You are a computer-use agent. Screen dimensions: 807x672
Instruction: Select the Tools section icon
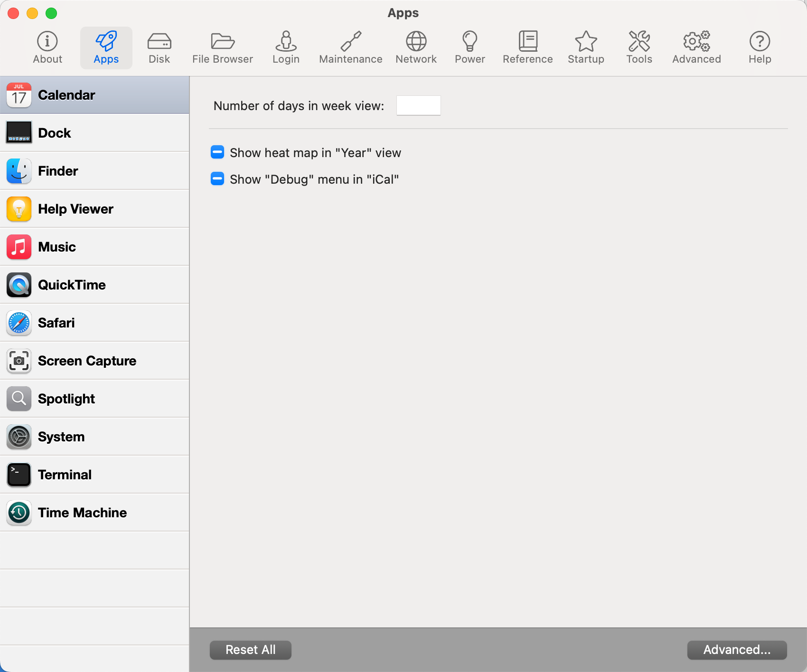point(639,47)
